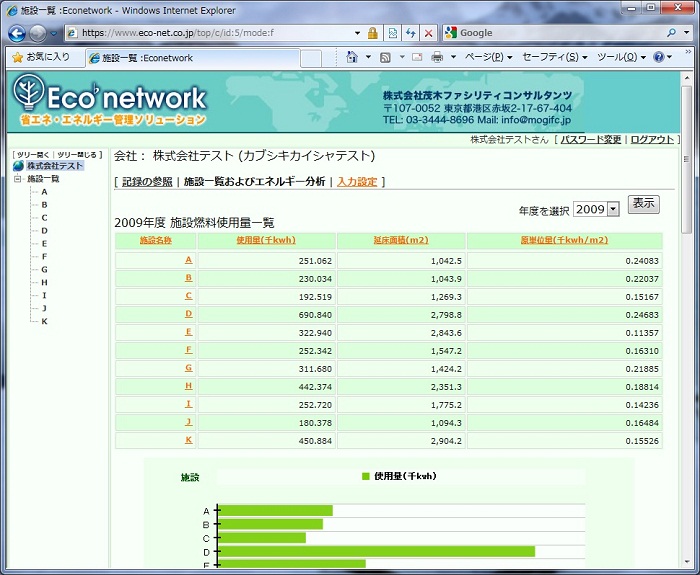The height and width of the screenshot is (575, 700).
Task: Open the ページ(P) menu
Action: [x=488, y=57]
